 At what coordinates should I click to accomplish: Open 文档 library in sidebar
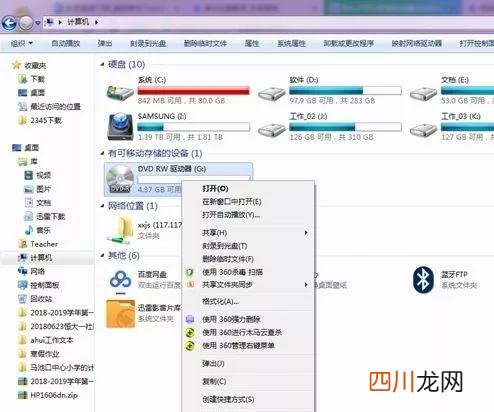click(38, 203)
